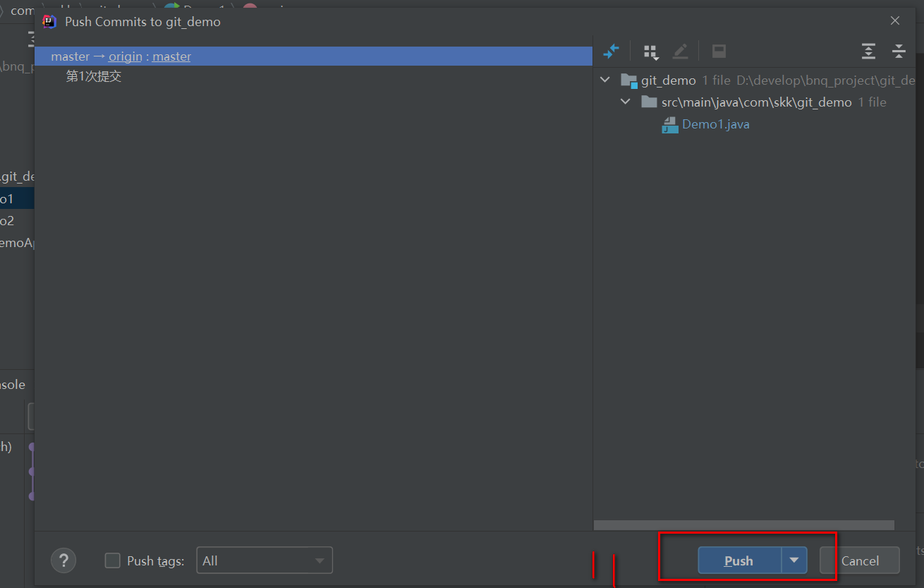
Task: Click the Edit Source pencil icon
Action: [680, 51]
